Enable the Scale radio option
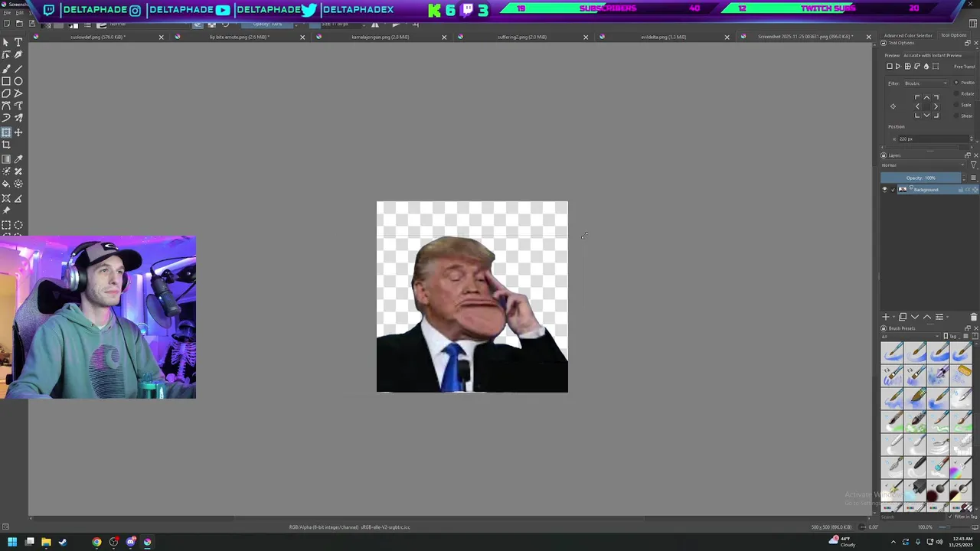Image resolution: width=980 pixels, height=551 pixels. (x=956, y=105)
